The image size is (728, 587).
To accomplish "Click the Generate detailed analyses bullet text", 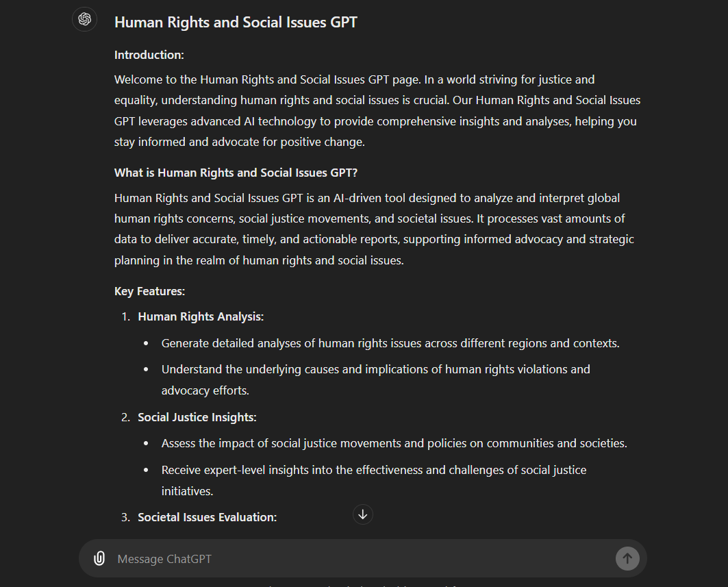I will 390,343.
